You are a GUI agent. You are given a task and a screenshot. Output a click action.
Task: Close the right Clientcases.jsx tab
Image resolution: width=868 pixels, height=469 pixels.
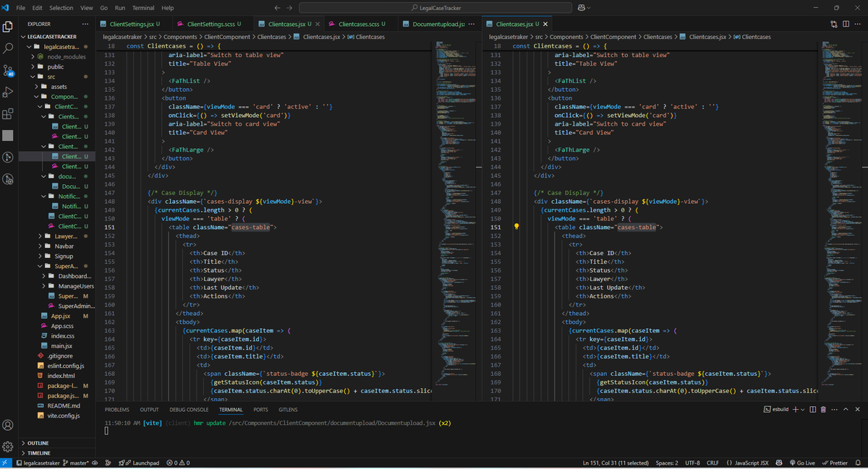[545, 24]
